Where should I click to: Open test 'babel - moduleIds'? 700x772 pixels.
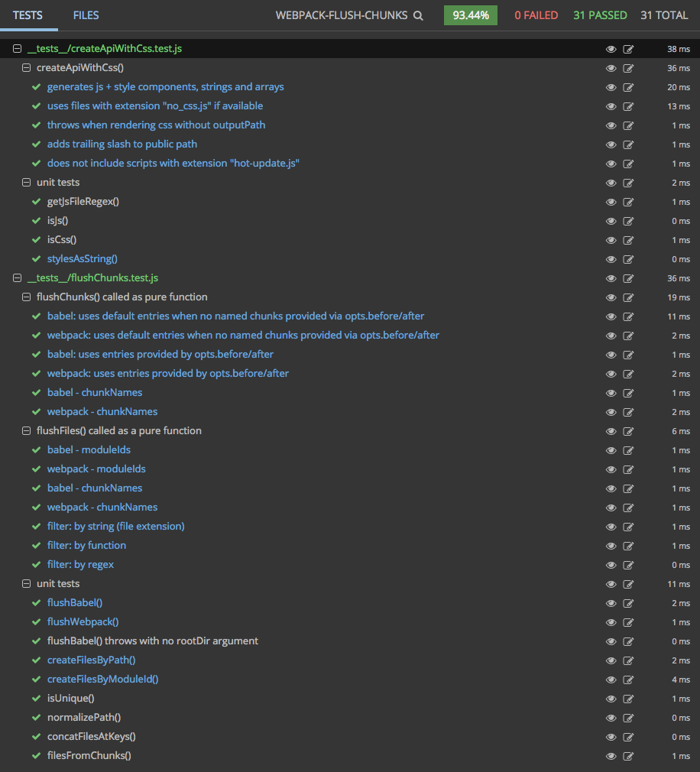pos(89,449)
